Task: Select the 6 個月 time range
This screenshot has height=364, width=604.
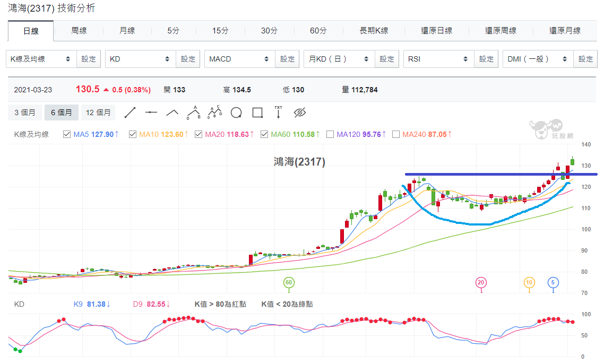Action: 62,112
